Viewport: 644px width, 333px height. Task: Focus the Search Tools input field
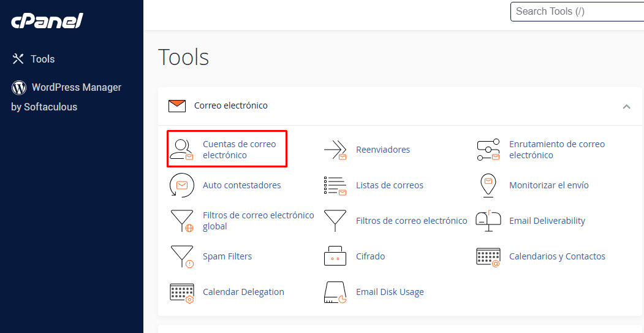tap(576, 12)
